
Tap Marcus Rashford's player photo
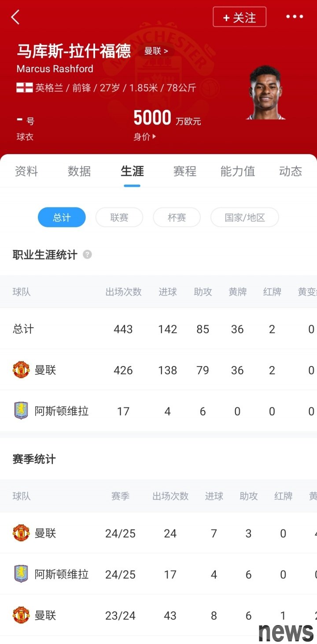coord(265,93)
